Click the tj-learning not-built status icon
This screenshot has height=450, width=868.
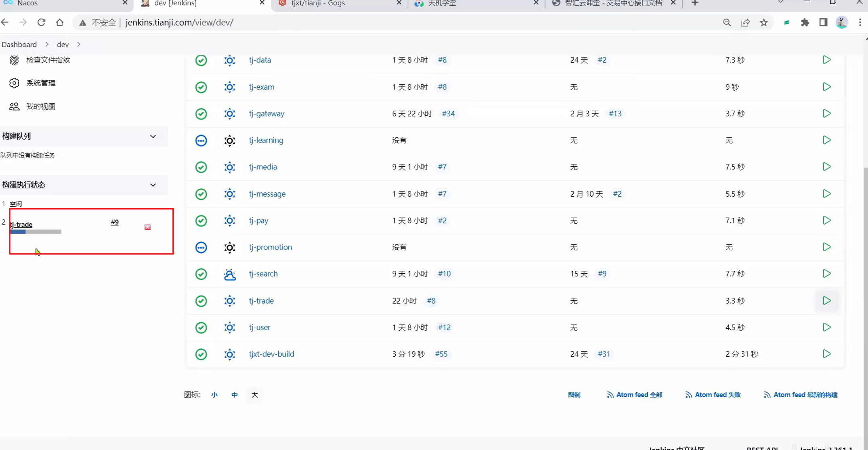click(201, 140)
